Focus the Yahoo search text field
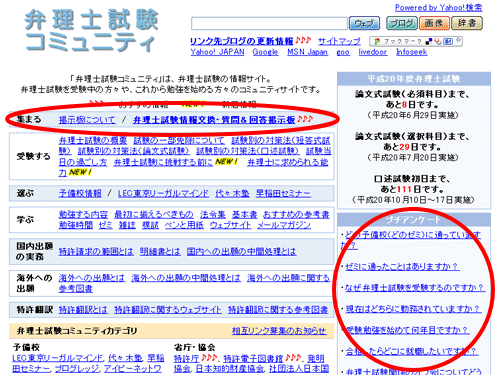The image size is (500, 375). (269, 24)
